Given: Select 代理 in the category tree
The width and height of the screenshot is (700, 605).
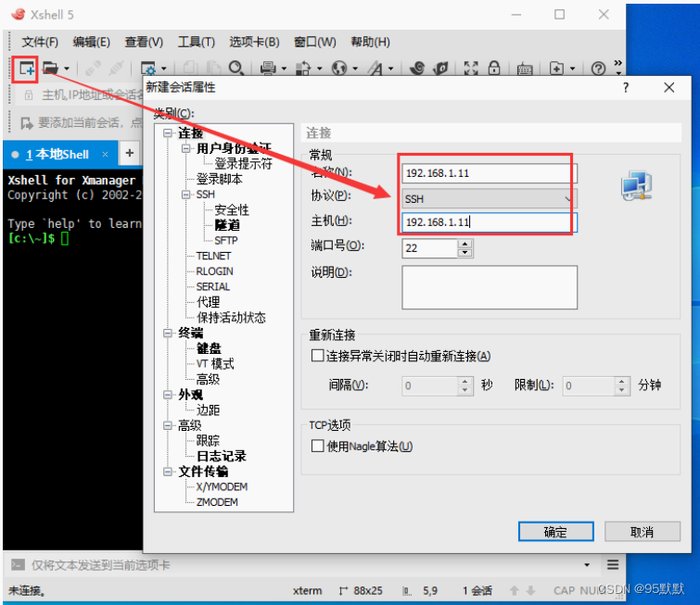Looking at the screenshot, I should point(208,302).
